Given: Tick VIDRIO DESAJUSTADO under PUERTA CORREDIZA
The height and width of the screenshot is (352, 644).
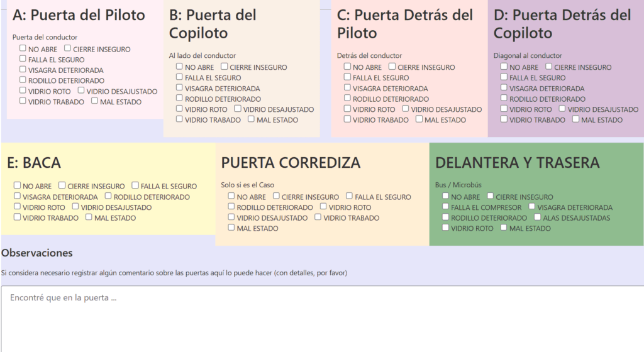Looking at the screenshot, I should coord(231,217).
